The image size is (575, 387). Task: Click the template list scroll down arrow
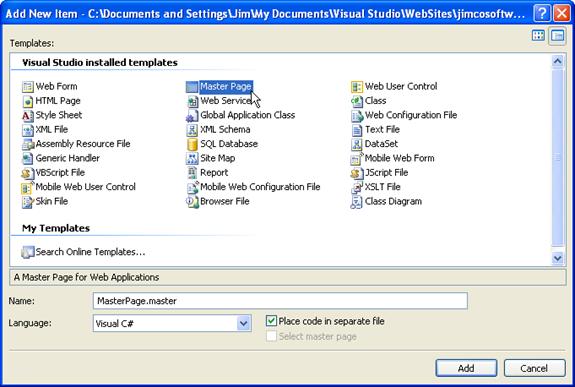557,258
